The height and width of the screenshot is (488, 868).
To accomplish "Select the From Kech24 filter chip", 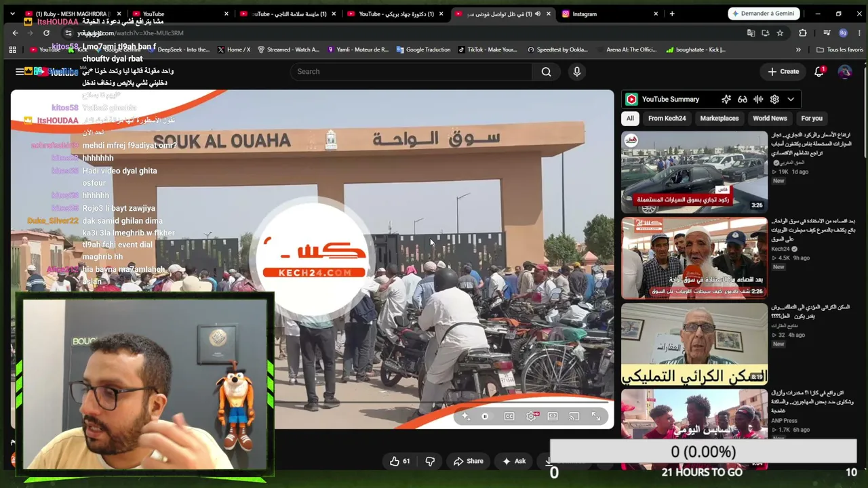I will [667, 118].
